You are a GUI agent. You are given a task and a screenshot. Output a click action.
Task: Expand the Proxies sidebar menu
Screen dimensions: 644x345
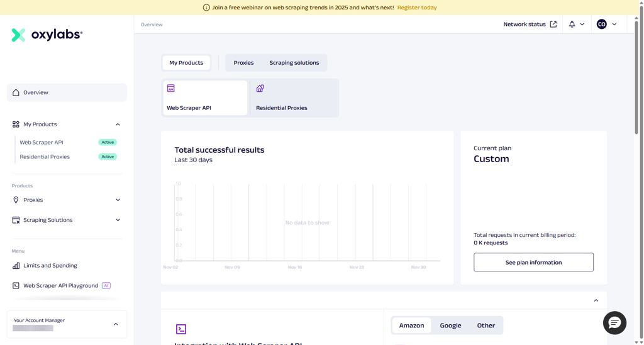[118, 200]
